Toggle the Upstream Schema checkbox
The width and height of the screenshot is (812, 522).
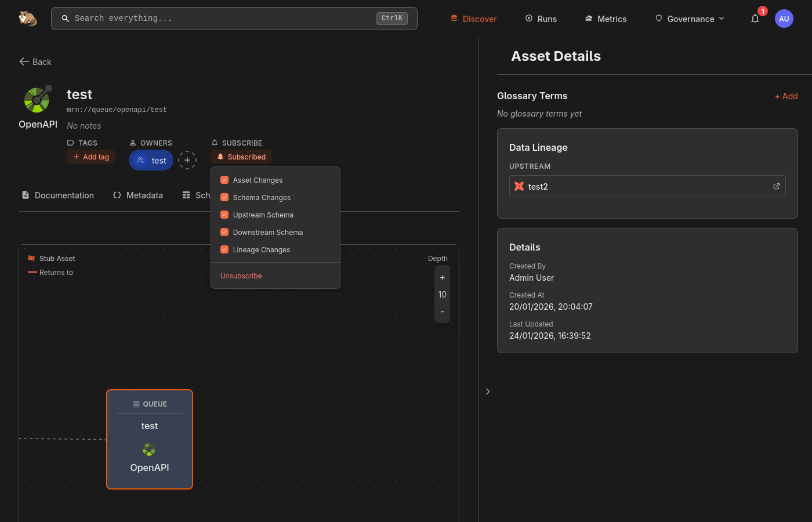tap(224, 215)
